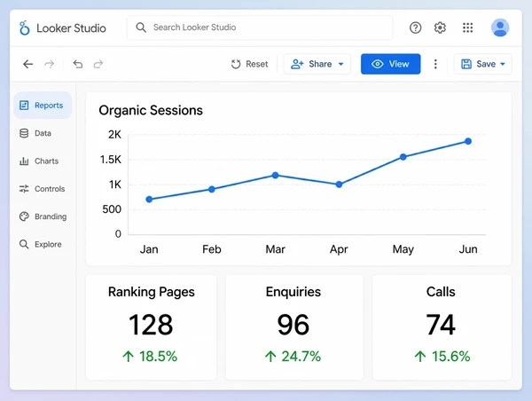Click the search magnifier icon

point(141,28)
